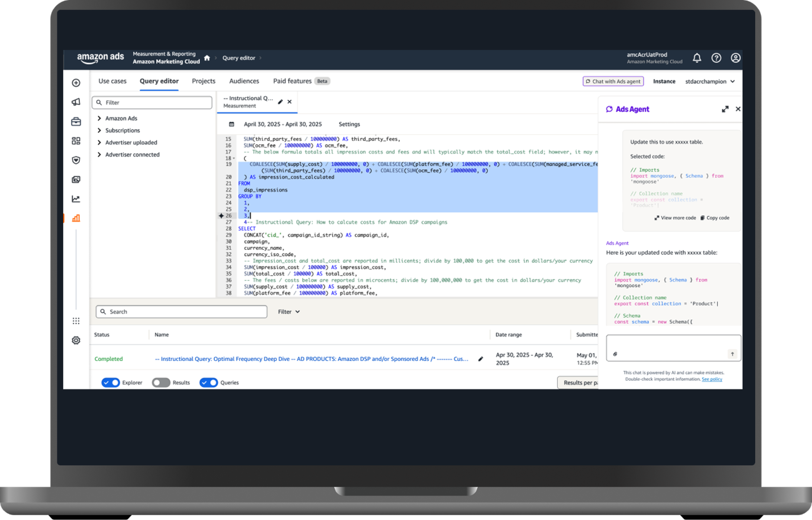The width and height of the screenshot is (812, 520).
Task: Click the Chat with Ads agent button
Action: coord(612,81)
